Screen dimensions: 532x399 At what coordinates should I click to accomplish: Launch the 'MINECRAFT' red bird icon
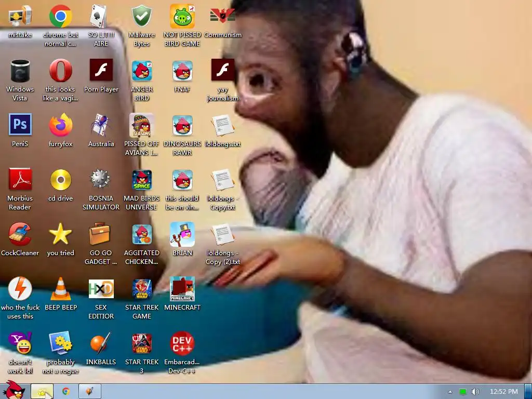pyautogui.click(x=182, y=289)
